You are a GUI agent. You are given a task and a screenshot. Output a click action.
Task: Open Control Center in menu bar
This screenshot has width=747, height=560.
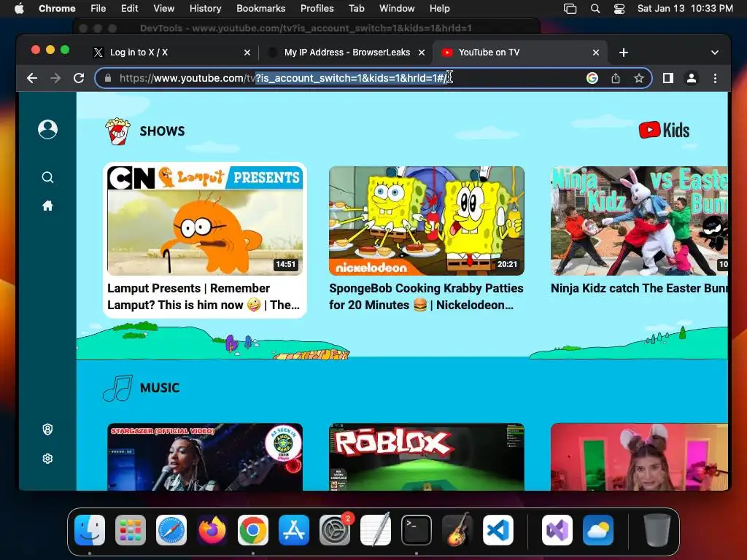tap(619, 9)
